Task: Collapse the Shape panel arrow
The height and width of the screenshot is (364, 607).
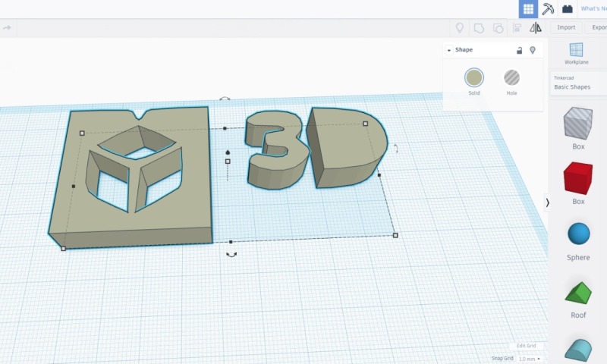Action: (x=449, y=50)
